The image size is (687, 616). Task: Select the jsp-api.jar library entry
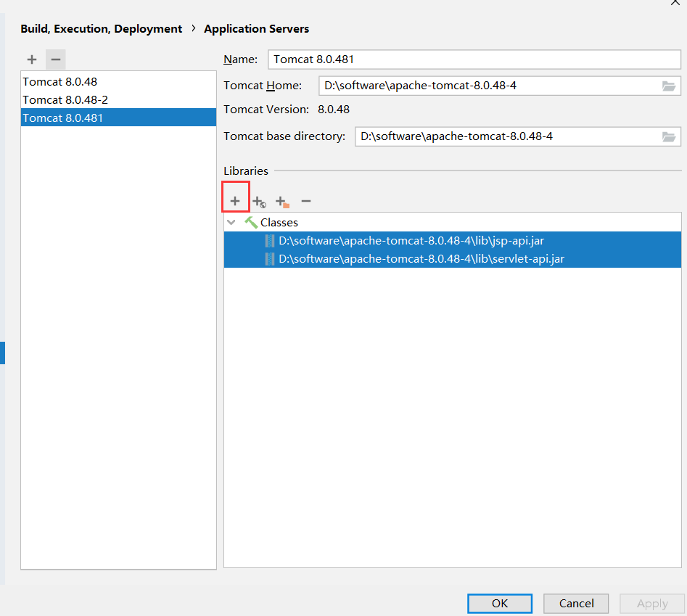[453, 241]
